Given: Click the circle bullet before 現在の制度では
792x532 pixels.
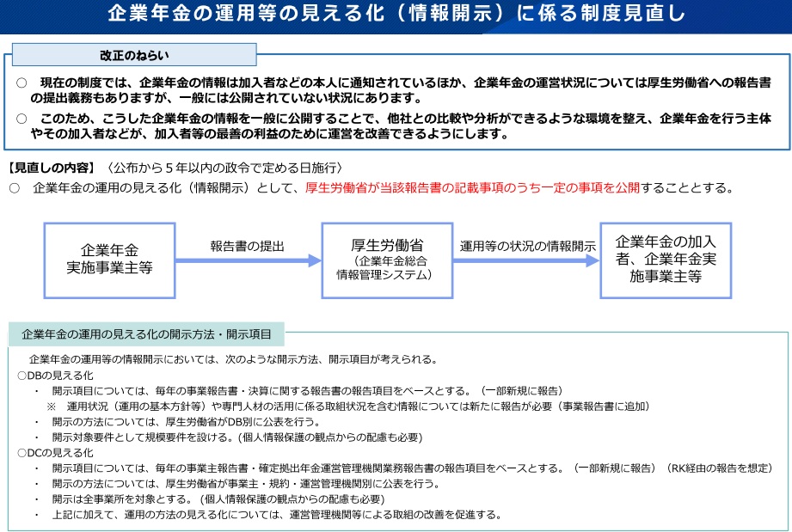Looking at the screenshot, I should 22,83.
